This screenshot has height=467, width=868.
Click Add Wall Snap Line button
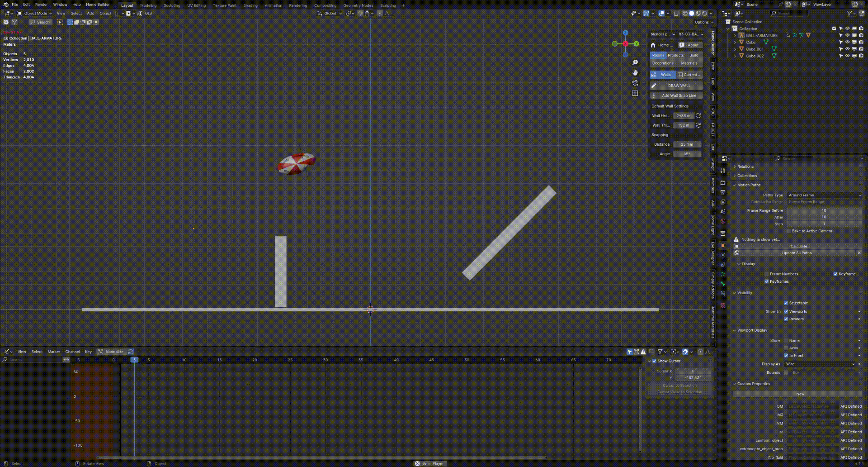(x=676, y=95)
